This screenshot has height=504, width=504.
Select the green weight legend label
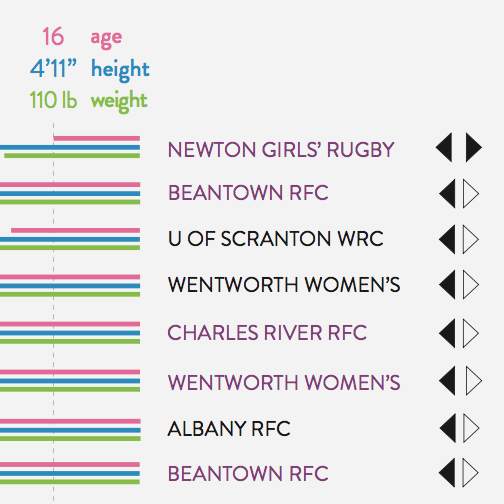tap(119, 101)
